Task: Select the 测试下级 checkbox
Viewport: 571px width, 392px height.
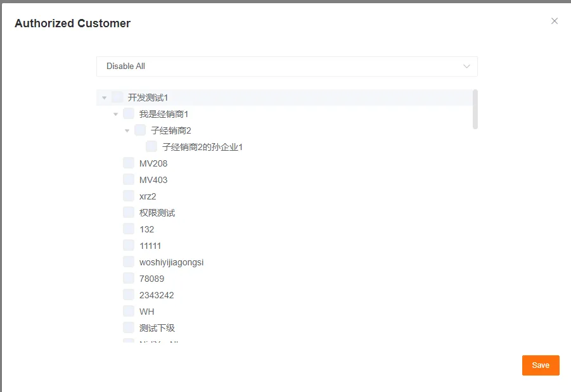Action: (x=127, y=327)
